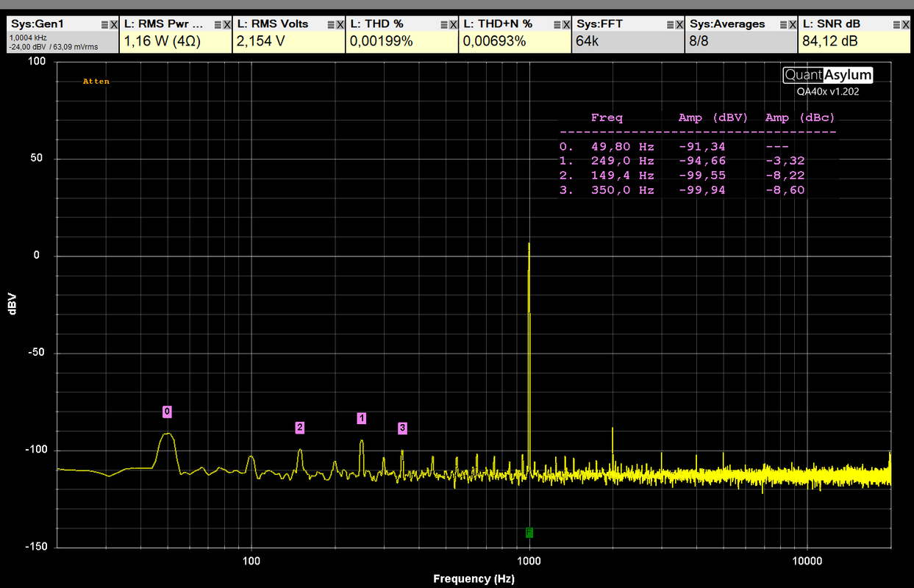Close the L: SNR dB tile

[907, 24]
